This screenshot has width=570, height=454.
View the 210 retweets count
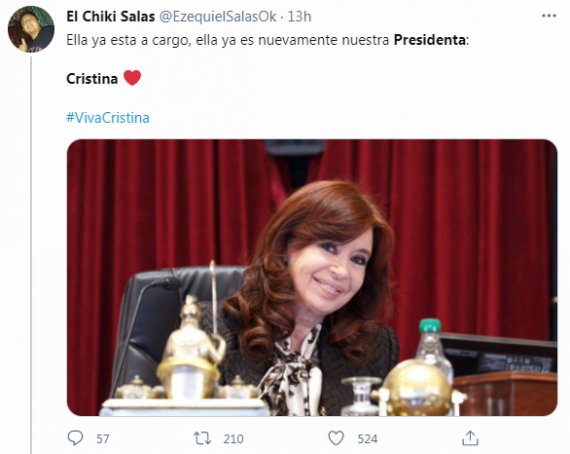click(233, 439)
